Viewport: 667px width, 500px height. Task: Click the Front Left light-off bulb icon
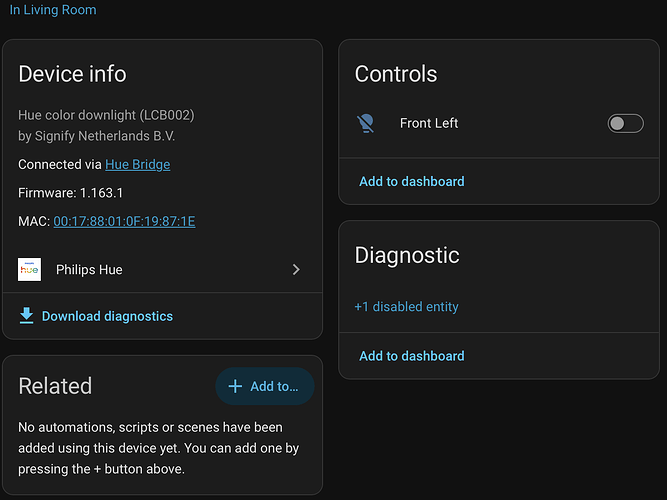(365, 123)
